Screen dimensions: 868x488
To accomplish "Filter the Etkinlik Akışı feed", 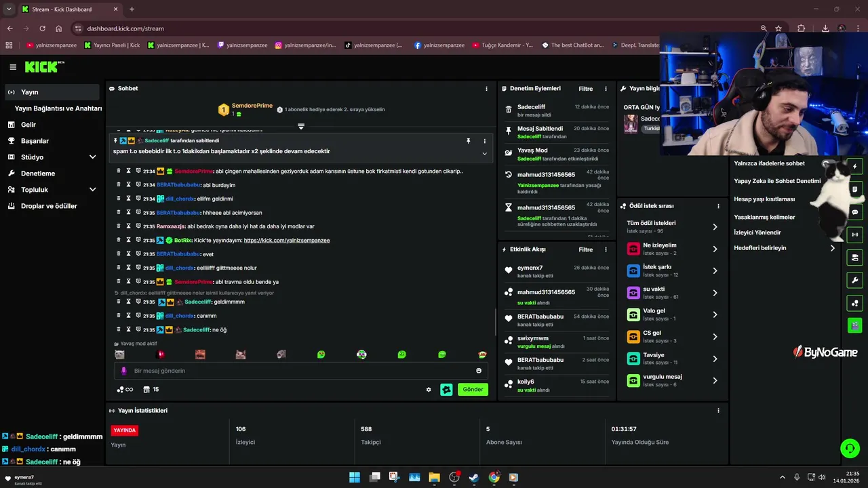I will [585, 249].
